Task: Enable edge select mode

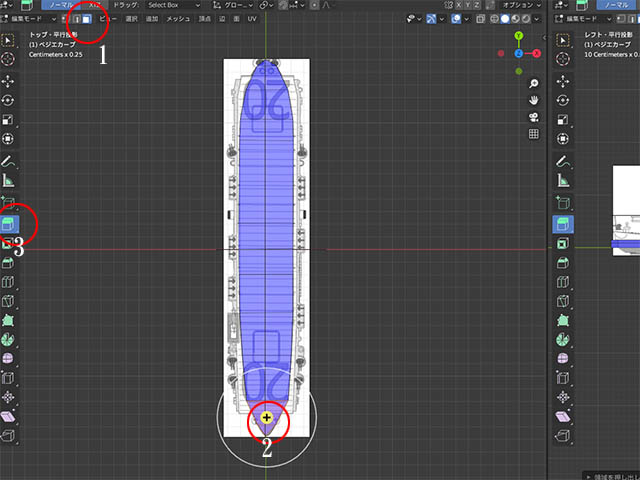Action: (x=76, y=19)
